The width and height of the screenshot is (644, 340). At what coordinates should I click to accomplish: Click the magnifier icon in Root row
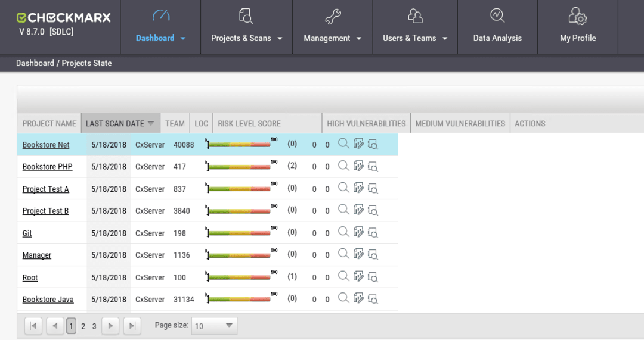[x=343, y=276]
